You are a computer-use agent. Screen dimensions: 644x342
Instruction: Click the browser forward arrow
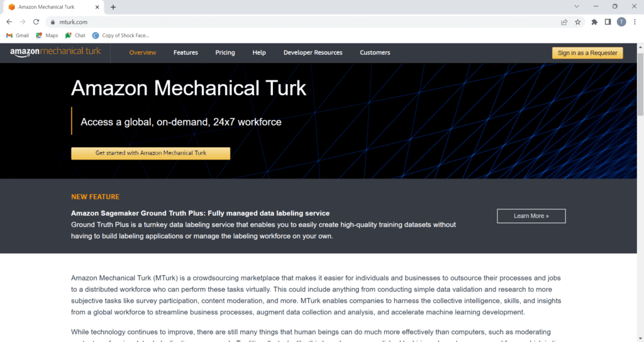pos(23,22)
